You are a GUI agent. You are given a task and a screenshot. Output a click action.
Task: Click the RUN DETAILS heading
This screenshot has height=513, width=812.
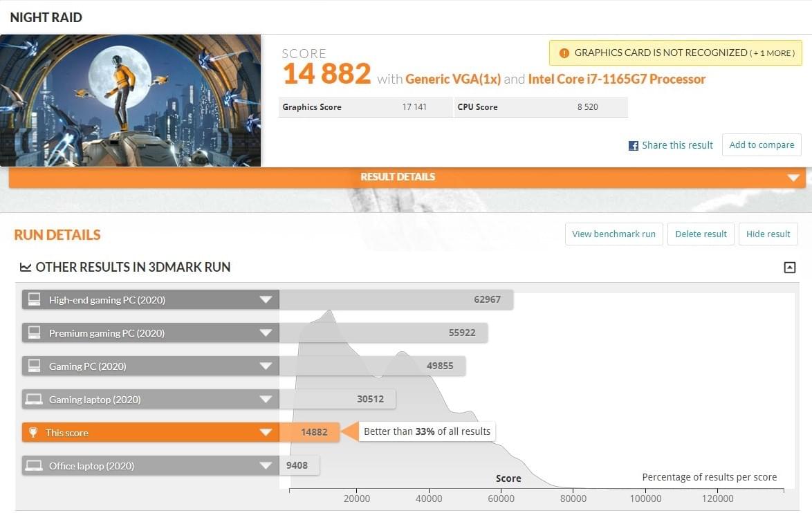click(x=57, y=235)
